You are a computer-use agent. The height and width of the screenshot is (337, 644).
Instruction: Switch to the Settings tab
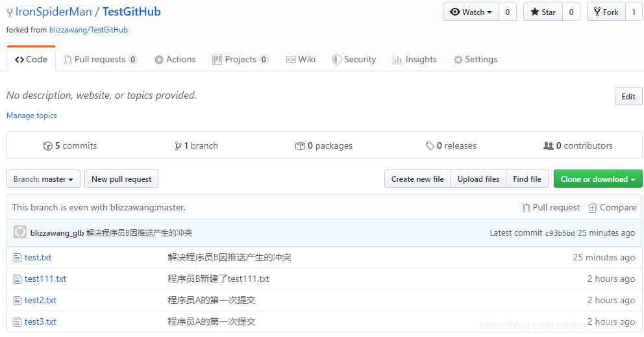(x=476, y=59)
